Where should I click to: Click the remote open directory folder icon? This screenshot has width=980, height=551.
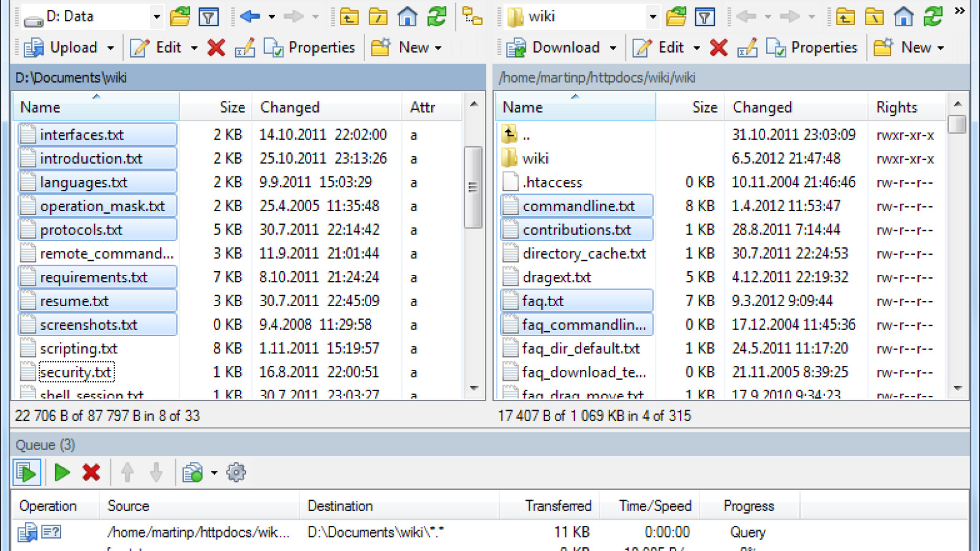(x=676, y=17)
